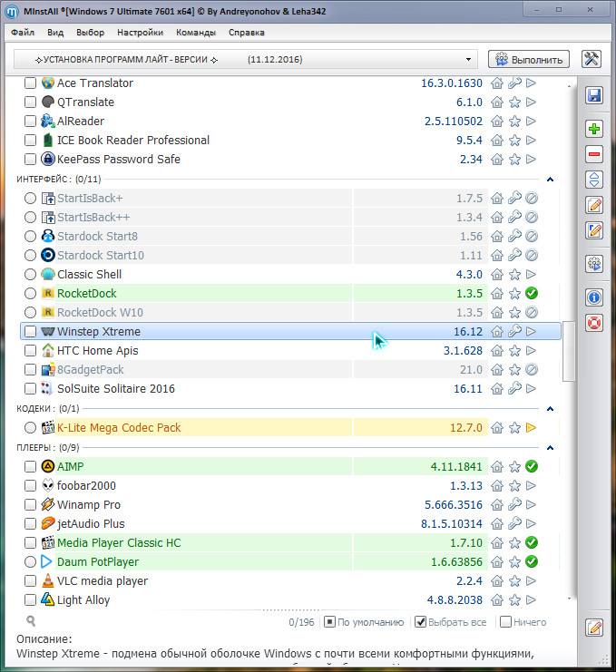
Task: Collapse the ИНТЕРФЕЙС section
Action: [551, 180]
